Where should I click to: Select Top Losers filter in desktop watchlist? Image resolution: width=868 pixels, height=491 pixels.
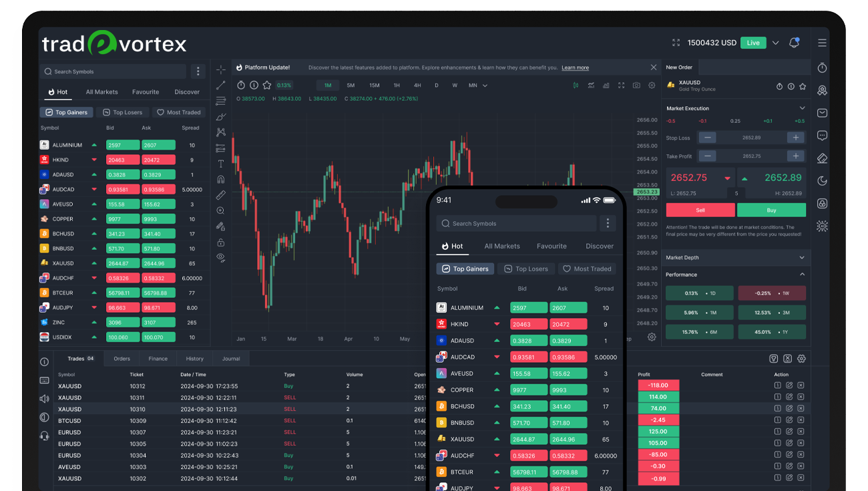coord(122,112)
